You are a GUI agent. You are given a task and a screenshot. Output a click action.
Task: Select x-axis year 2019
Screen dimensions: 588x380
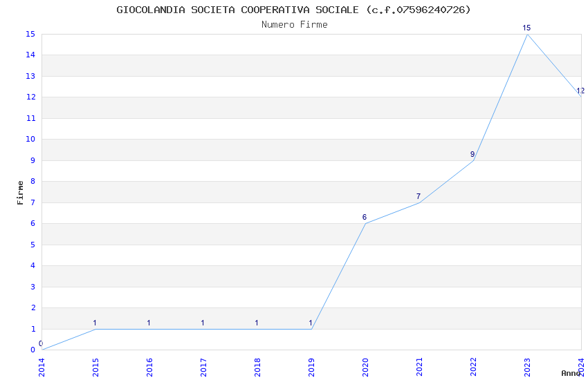(x=311, y=368)
